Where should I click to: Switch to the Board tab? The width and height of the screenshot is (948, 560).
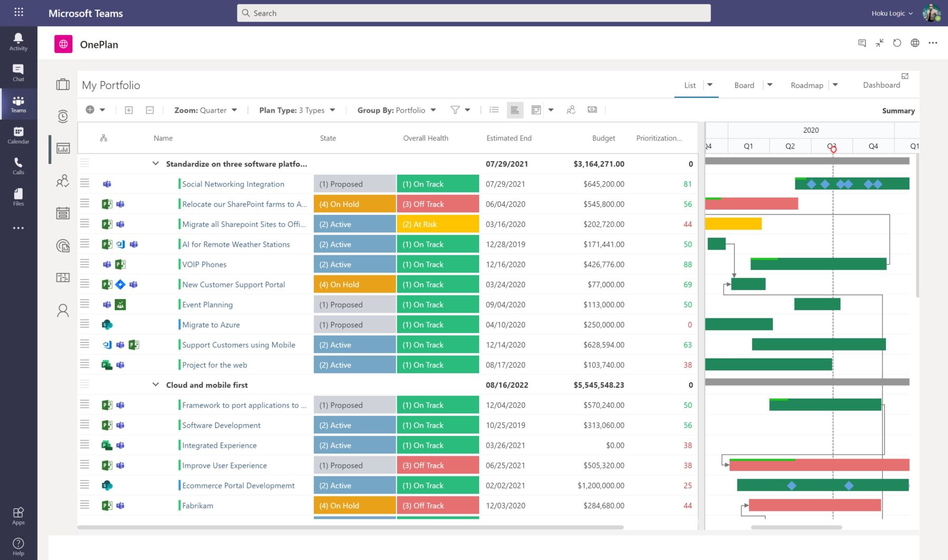[x=744, y=85]
